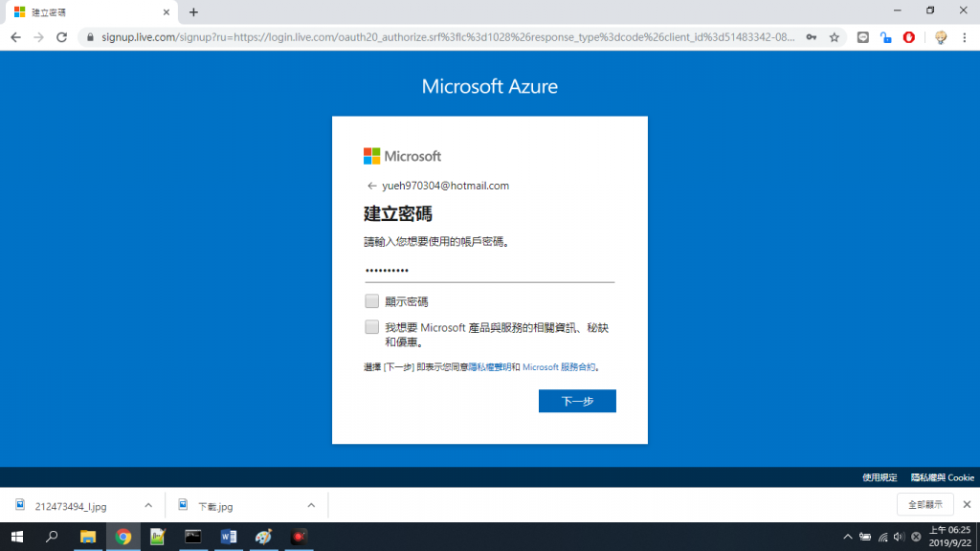Open the 隱私權聲明 link
The image size is (980, 551).
pos(489,367)
